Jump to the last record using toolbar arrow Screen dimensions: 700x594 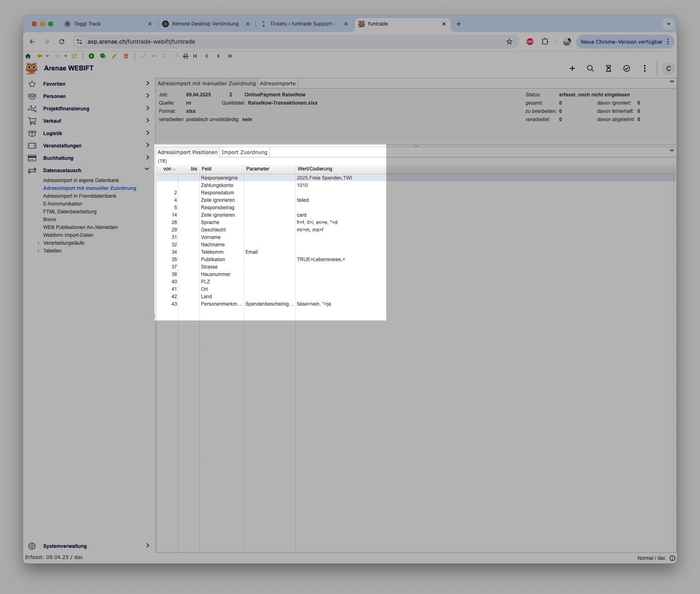230,56
